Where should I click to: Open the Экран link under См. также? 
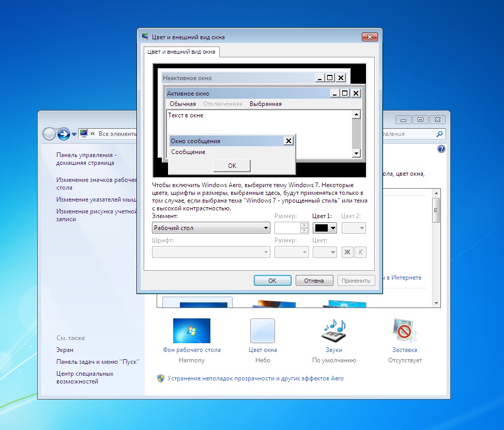65,350
